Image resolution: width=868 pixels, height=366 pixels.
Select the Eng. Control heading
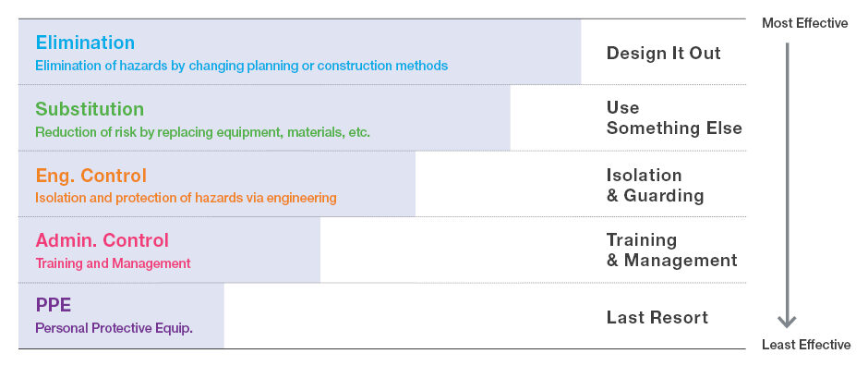coord(91,177)
